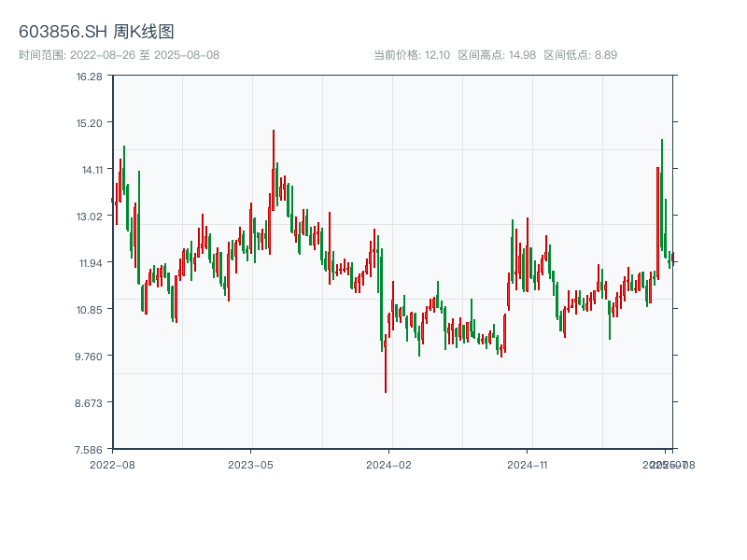Click the 9.760 y-axis label
Screen dimensions: 747x560
[x=88, y=357]
